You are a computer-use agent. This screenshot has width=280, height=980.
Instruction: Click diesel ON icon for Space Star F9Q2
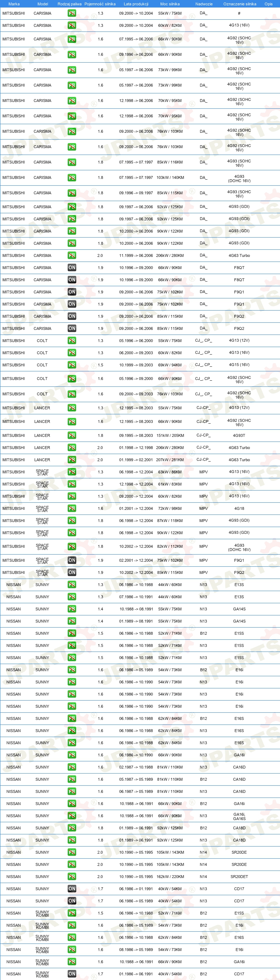point(72,572)
